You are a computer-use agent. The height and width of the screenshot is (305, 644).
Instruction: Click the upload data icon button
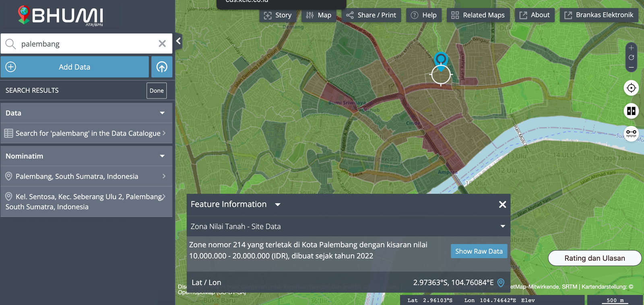(162, 67)
